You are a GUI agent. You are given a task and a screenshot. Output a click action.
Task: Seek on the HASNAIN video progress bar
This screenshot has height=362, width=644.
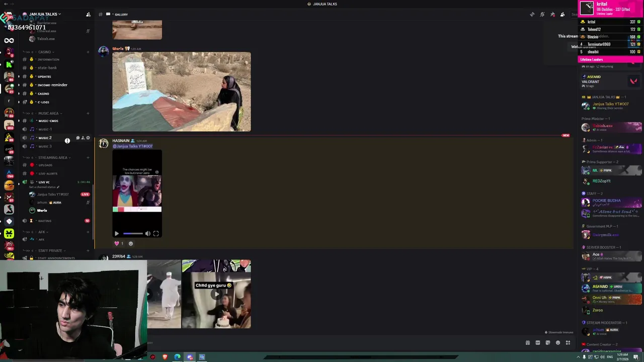coord(133,233)
